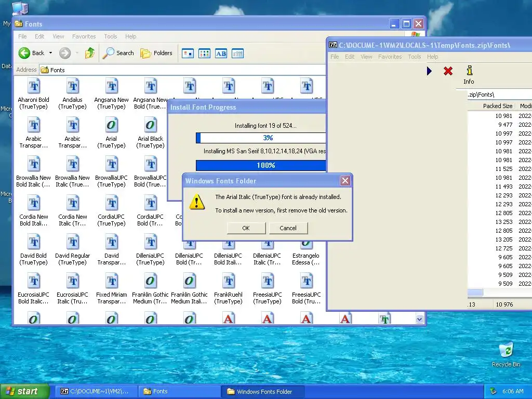Select the Angsana New (TrueType) font icon
The image size is (532, 399).
point(112,94)
